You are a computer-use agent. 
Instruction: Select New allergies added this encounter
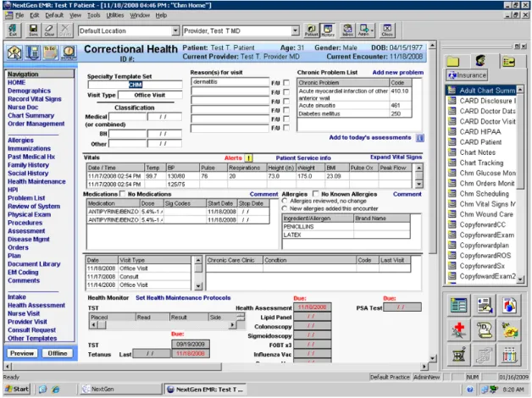pyautogui.click(x=285, y=208)
